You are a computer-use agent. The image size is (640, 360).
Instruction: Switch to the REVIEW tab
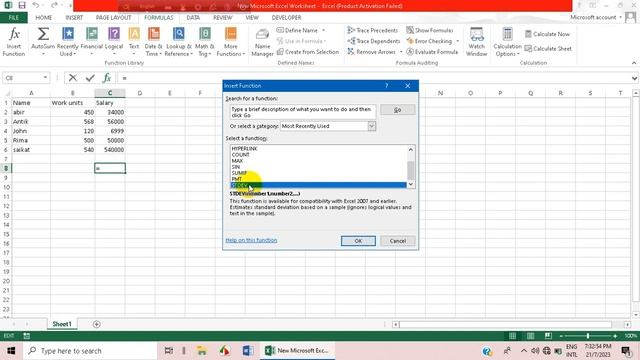pos(222,18)
